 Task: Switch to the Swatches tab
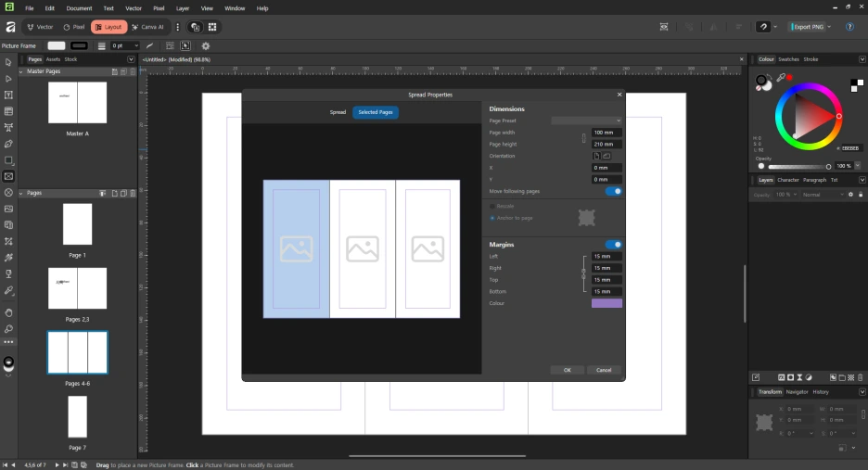[x=788, y=59]
